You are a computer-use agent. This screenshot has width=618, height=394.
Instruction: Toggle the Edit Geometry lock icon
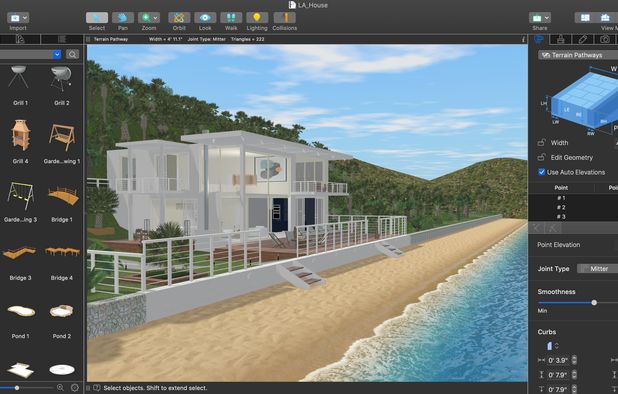click(542, 157)
